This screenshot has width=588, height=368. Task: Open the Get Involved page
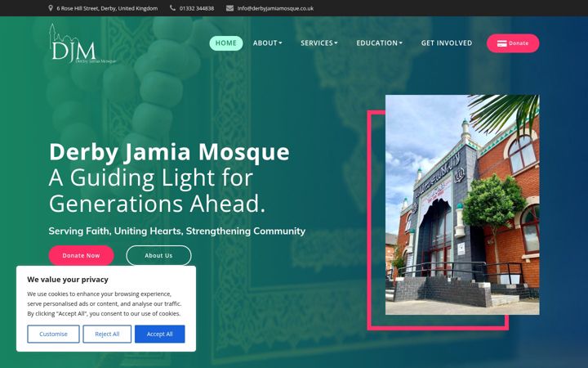pos(447,43)
